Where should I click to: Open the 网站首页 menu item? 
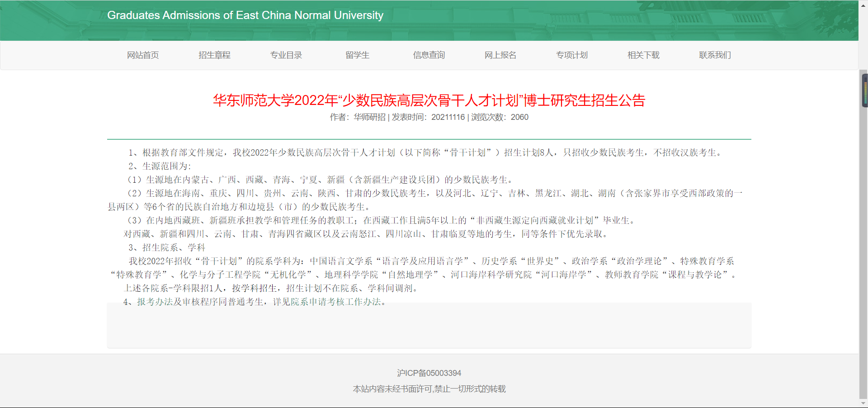click(143, 55)
